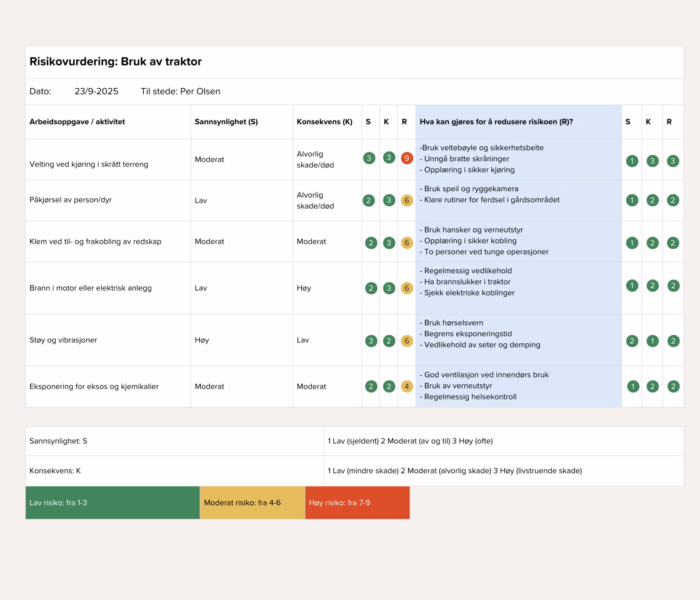
Task: Select the yellow Moderat risiko legend box
Action: click(x=252, y=502)
